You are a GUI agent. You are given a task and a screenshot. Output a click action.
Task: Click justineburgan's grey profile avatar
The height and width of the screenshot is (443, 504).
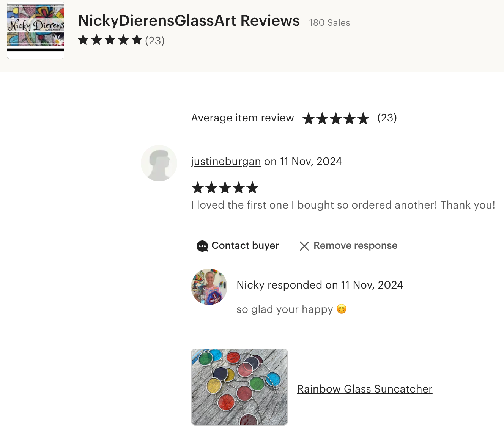159,163
